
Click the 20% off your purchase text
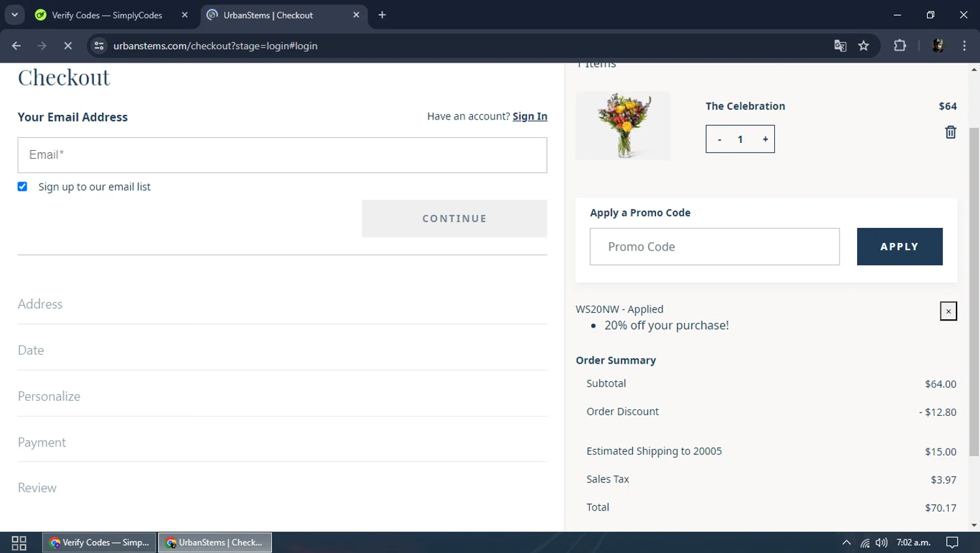[x=666, y=325]
